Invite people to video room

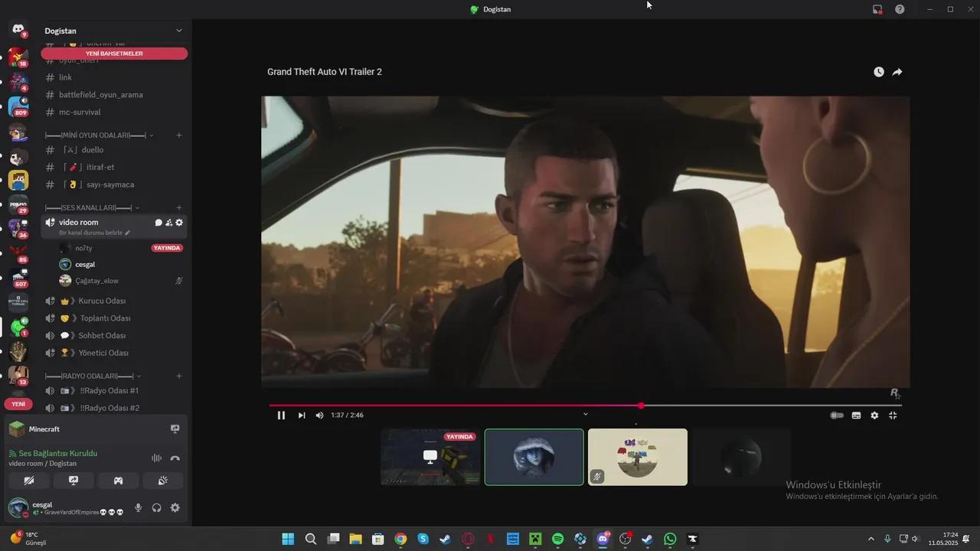[168, 223]
